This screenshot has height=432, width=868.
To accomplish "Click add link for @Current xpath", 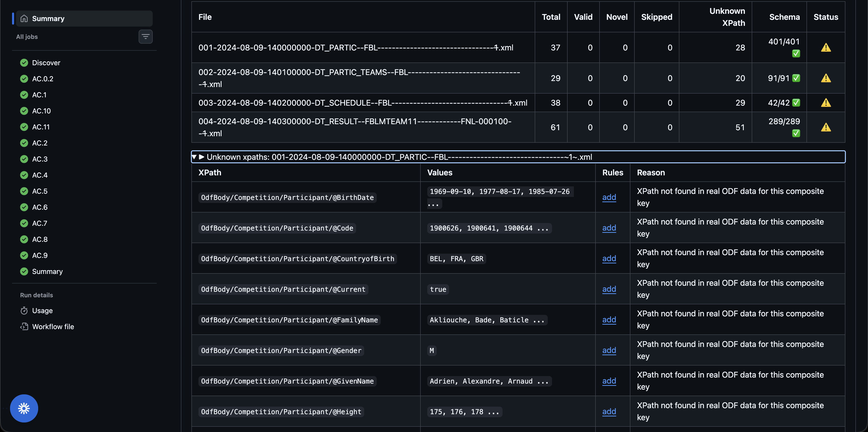I will point(609,289).
